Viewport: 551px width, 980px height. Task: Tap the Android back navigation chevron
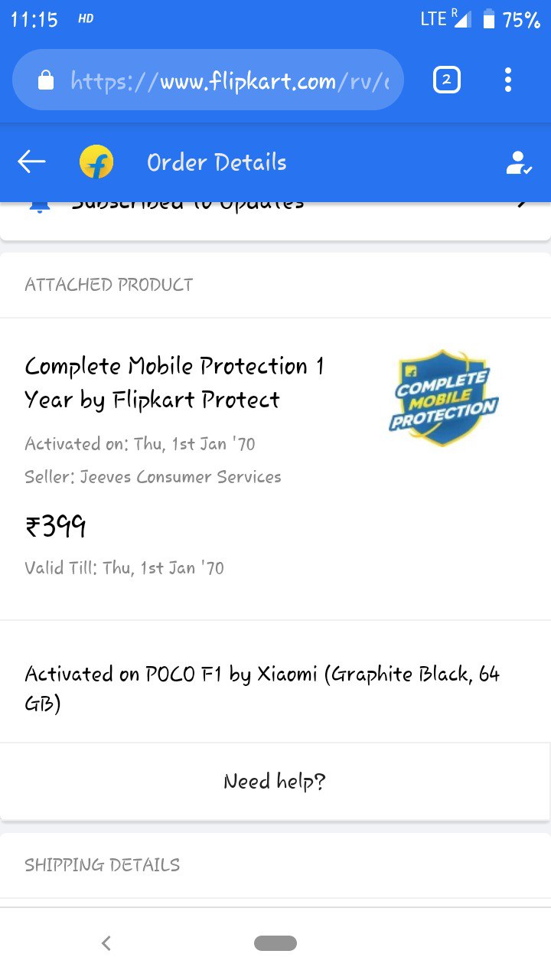106,943
